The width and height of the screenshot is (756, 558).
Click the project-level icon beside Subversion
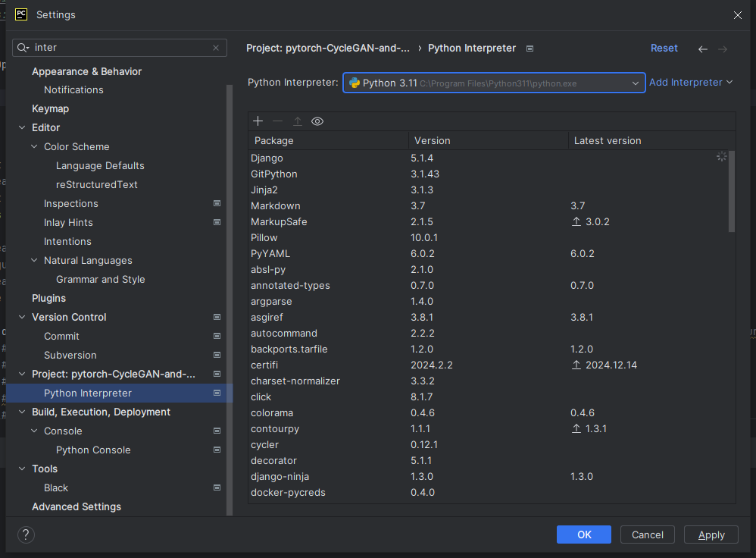pos(217,356)
